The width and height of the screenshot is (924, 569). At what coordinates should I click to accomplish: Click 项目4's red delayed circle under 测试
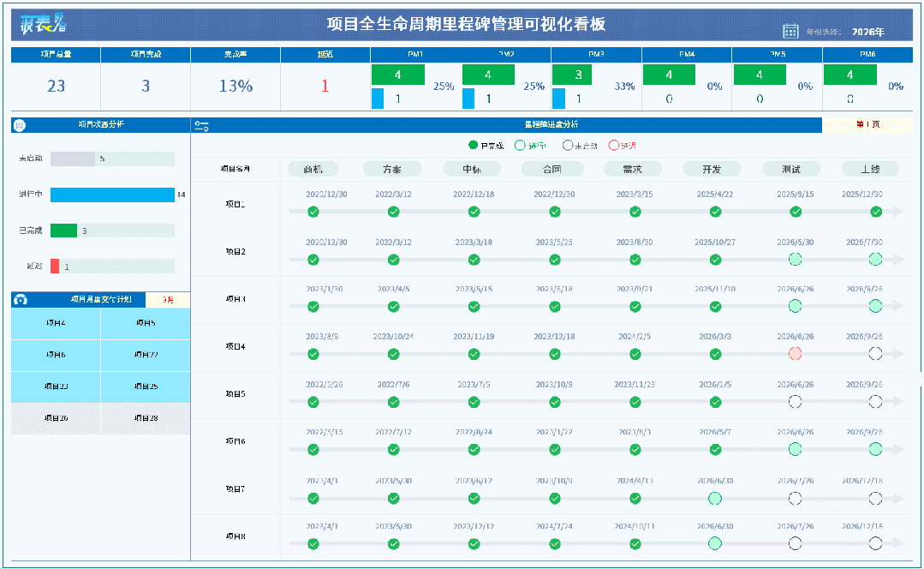795,354
